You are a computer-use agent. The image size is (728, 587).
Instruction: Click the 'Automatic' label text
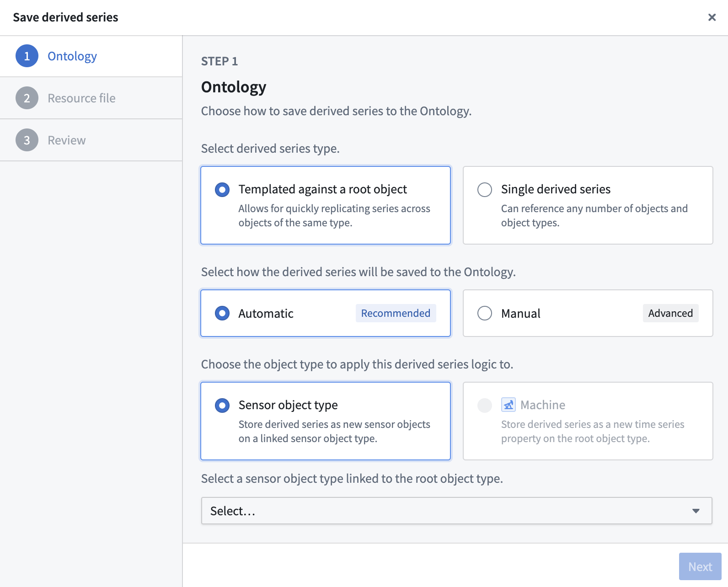[266, 314]
